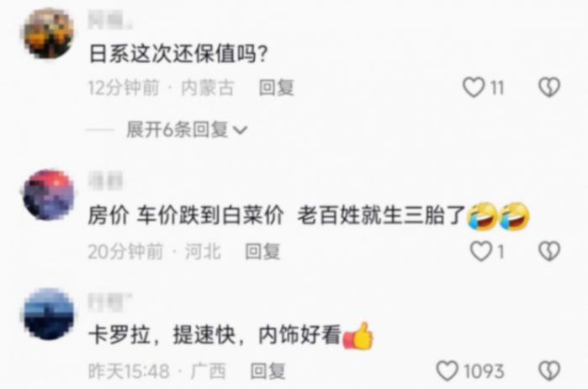Dislike the 日系这次还保值吗 comment
This screenshot has width=588, height=389.
coord(549,87)
